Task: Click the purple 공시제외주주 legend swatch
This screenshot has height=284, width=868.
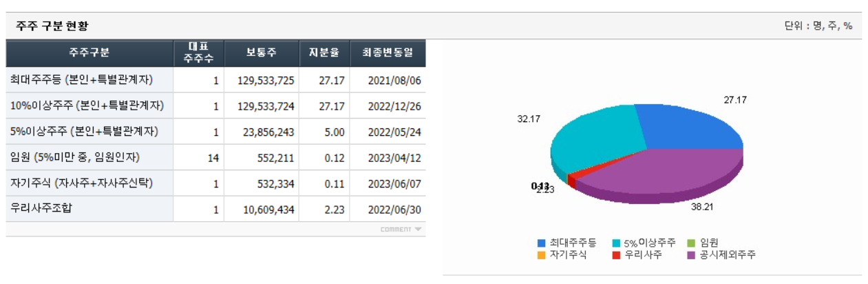Action: 692,255
